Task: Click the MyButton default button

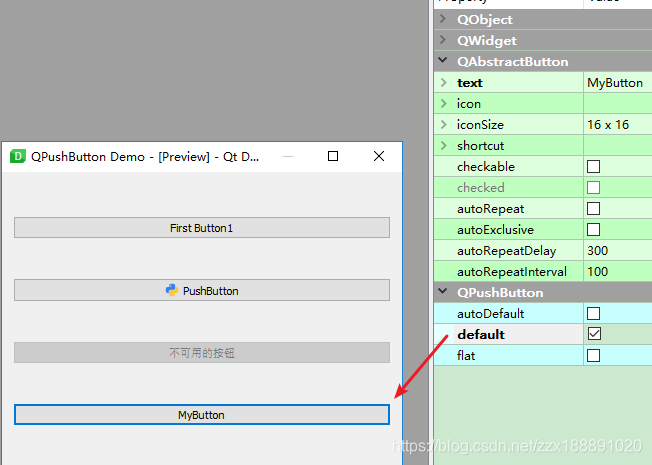Action: [x=202, y=415]
